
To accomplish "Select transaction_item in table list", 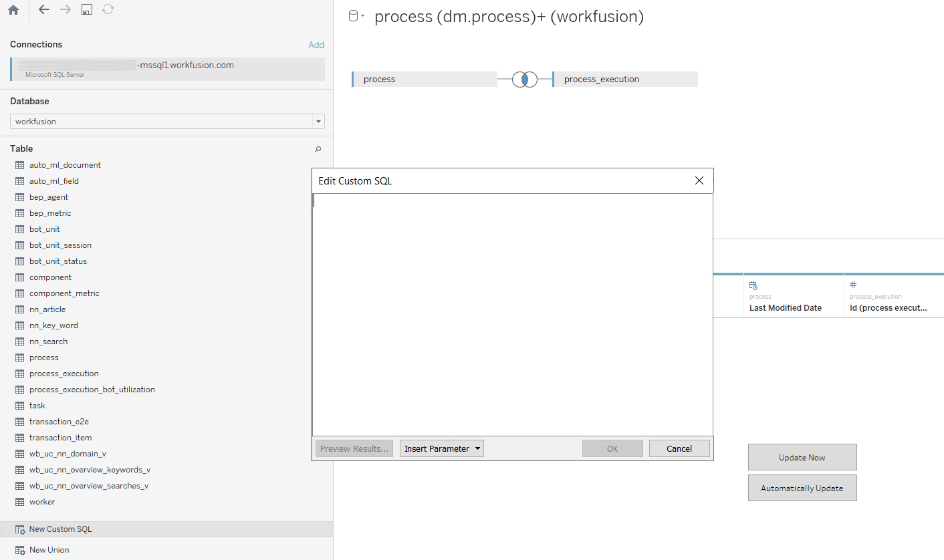I will pyautogui.click(x=61, y=438).
